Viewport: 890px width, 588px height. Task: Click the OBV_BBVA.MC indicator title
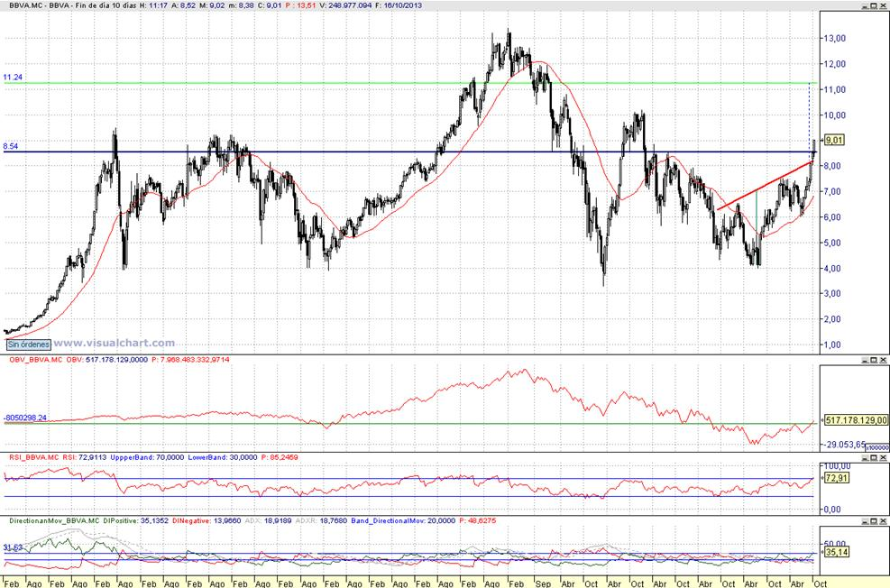pos(36,360)
